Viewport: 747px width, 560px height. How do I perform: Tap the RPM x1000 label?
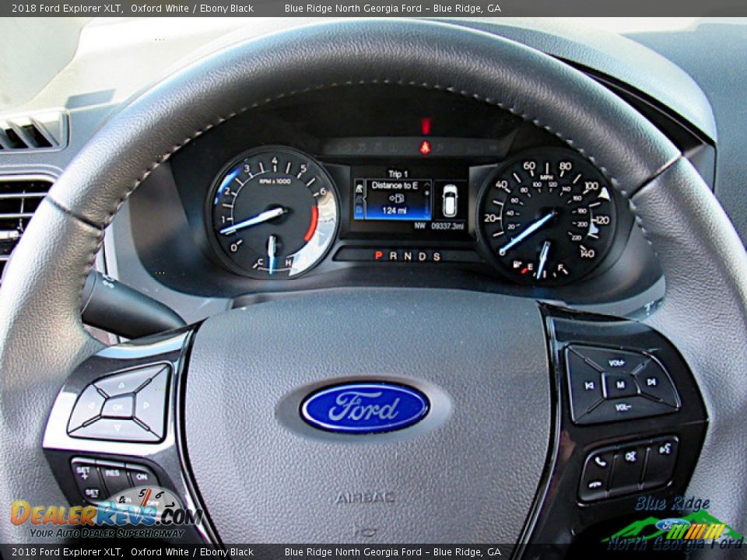pos(275,181)
